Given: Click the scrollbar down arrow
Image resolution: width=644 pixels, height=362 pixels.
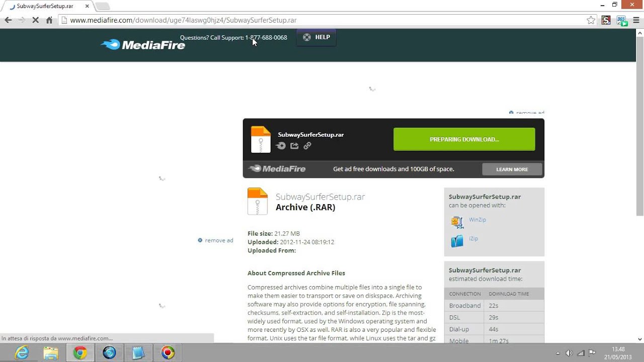Looking at the screenshot, I should tap(640, 339).
